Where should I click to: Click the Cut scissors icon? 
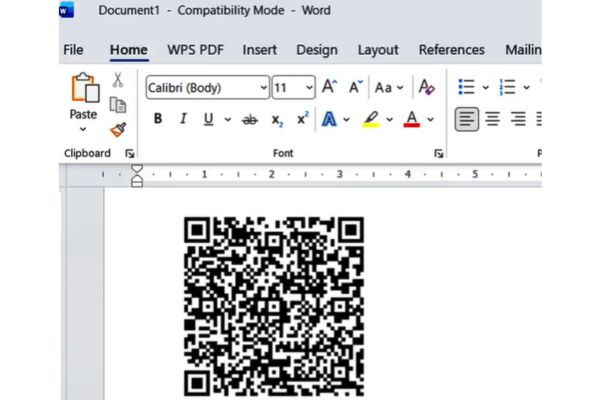(117, 80)
